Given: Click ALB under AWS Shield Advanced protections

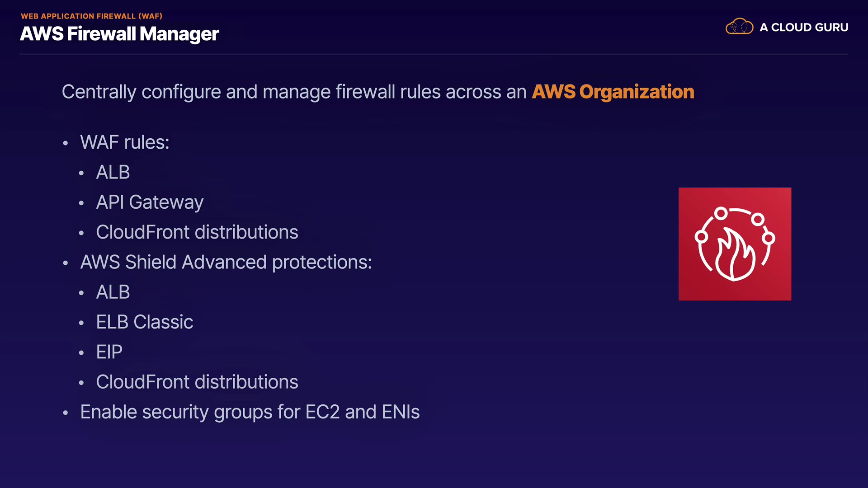Looking at the screenshot, I should (113, 292).
